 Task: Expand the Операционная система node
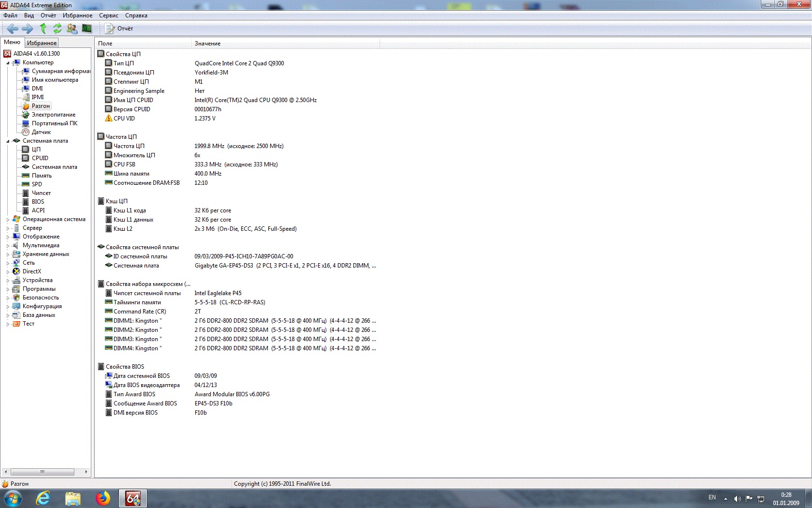8,220
